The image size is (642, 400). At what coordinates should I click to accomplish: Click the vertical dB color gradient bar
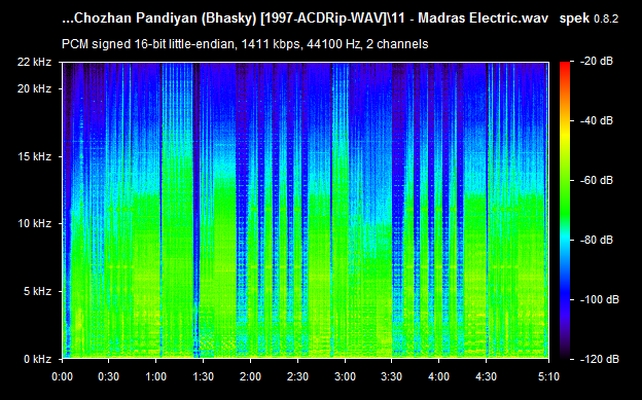coord(565,210)
